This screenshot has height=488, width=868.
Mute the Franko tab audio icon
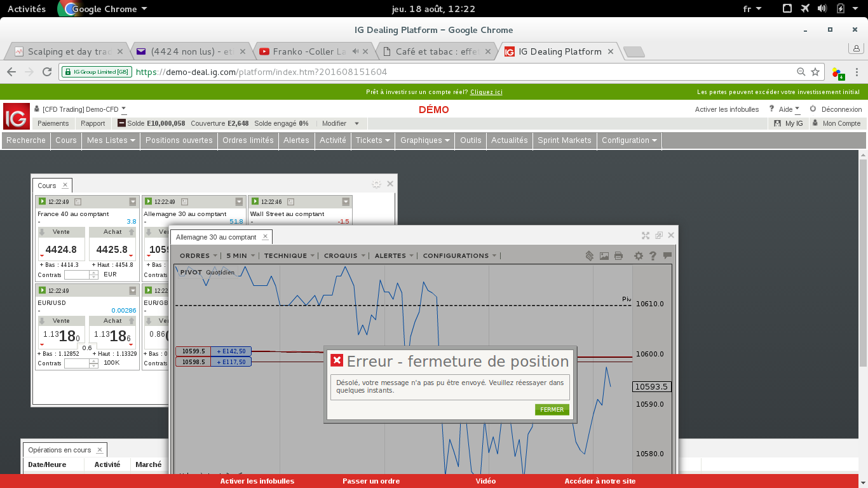point(356,51)
